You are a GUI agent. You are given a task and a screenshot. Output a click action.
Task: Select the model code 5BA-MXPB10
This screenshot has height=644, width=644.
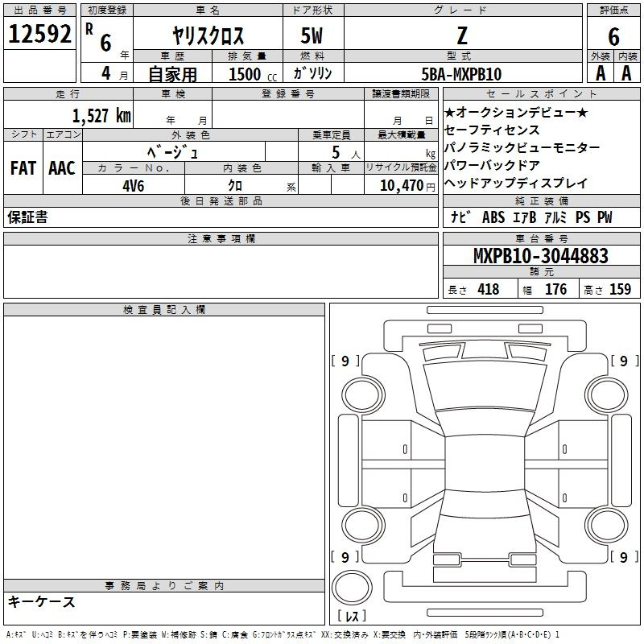[x=461, y=74]
